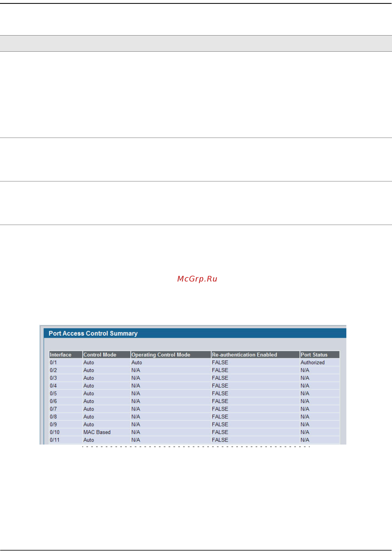This screenshot has width=392, height=557.
Task: Click FALSE re-authentication value in row 0/1
Action: [220, 362]
